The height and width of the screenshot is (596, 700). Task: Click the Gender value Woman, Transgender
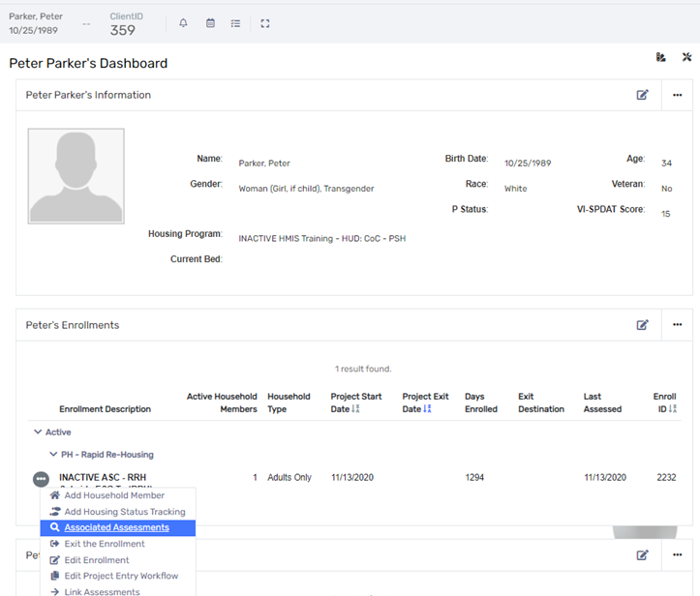coord(306,189)
